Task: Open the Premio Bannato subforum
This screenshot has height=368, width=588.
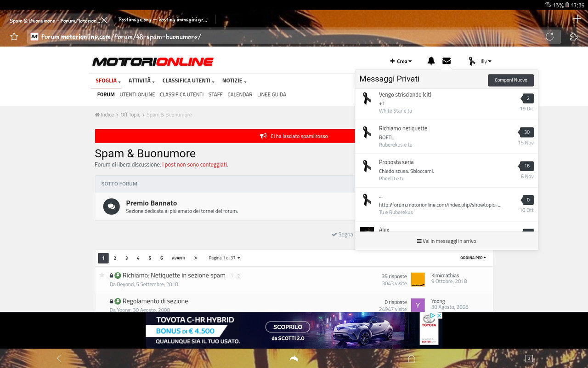Action: [152, 203]
